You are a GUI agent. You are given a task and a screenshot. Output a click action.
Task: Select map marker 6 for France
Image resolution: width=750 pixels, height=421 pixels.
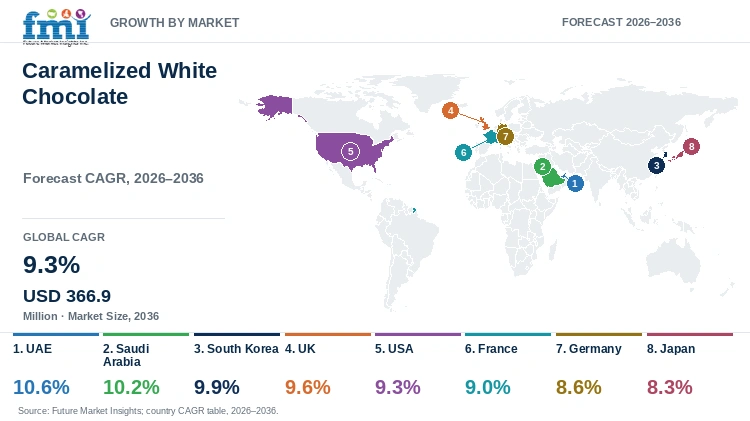tap(463, 153)
